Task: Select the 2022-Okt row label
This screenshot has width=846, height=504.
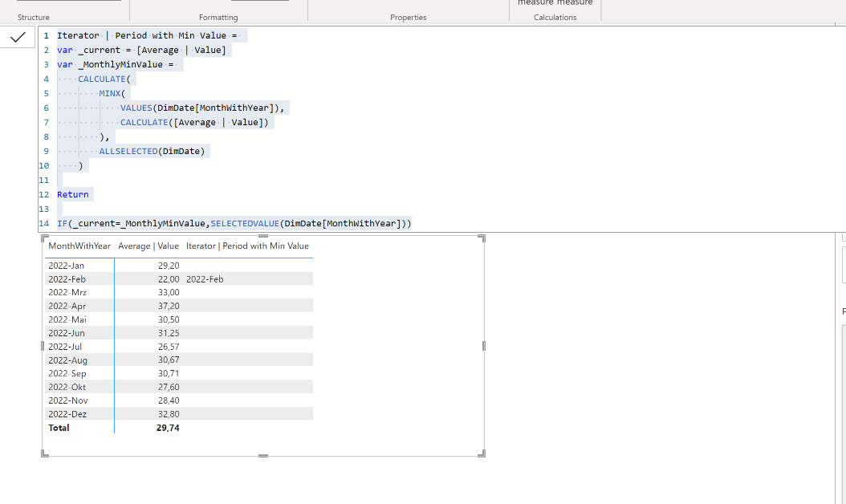Action: coord(67,387)
